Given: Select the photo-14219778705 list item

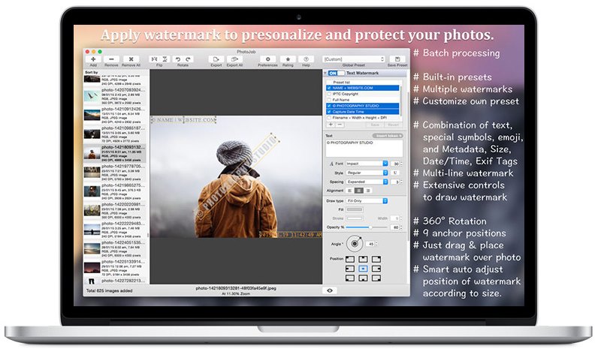Looking at the screenshot, I should (115, 172).
